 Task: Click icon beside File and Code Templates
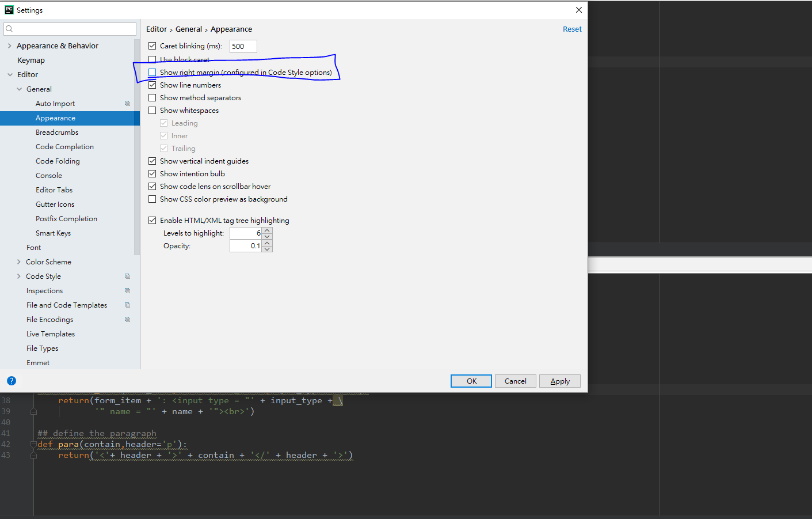(x=127, y=305)
